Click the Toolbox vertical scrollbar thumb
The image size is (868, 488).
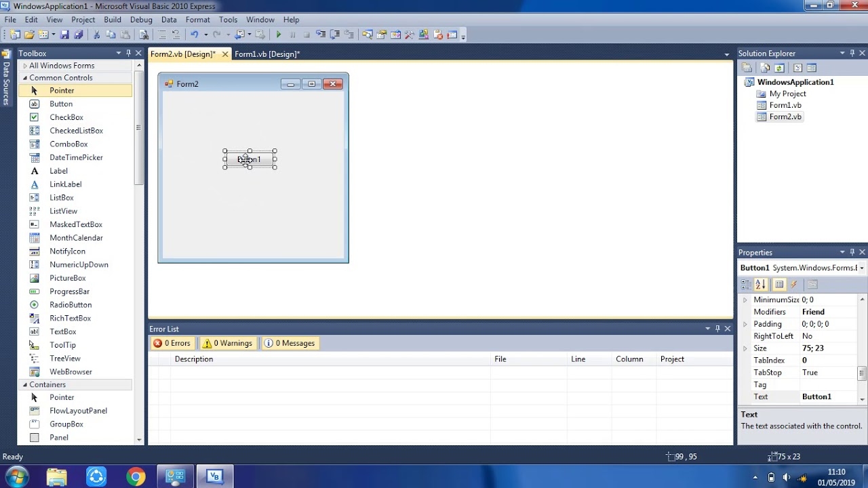[138, 129]
